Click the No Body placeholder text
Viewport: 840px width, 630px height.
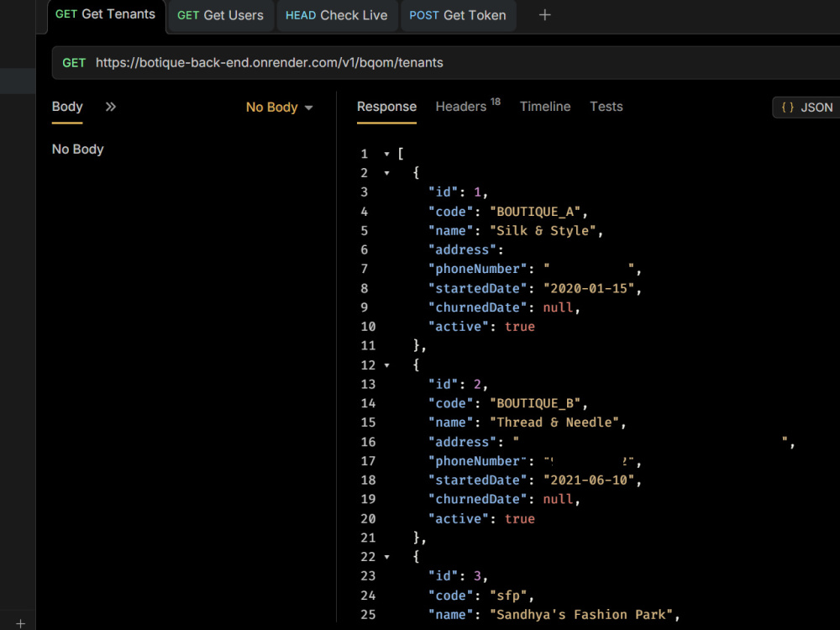pyautogui.click(x=77, y=149)
